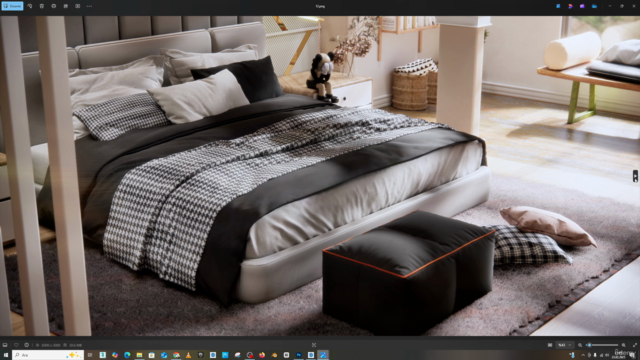Open the zoom percentage dropdown
The image size is (640, 360).
565,345
